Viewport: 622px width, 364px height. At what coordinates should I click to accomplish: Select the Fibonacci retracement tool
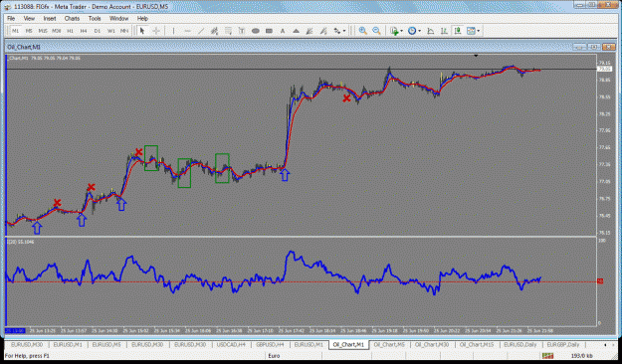pyautogui.click(x=229, y=31)
